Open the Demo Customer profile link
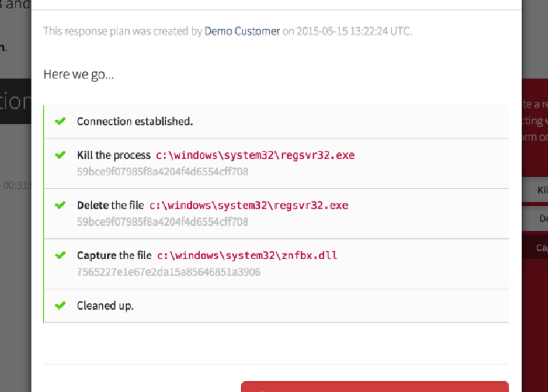Viewport: 549px width, 392px height. [242, 31]
